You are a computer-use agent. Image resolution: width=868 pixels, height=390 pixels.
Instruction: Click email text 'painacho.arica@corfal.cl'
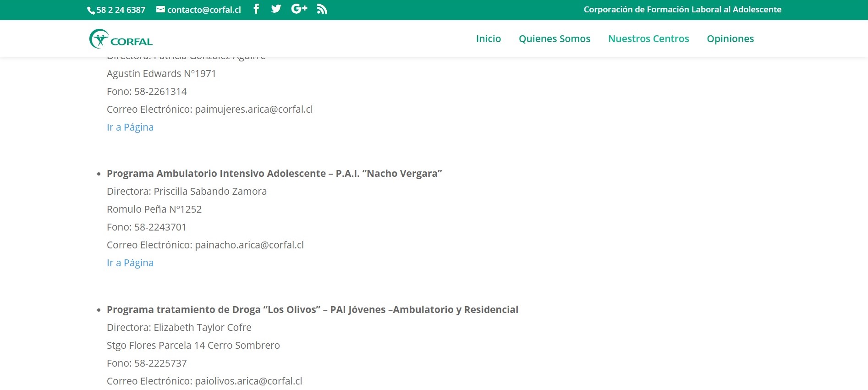(x=249, y=245)
